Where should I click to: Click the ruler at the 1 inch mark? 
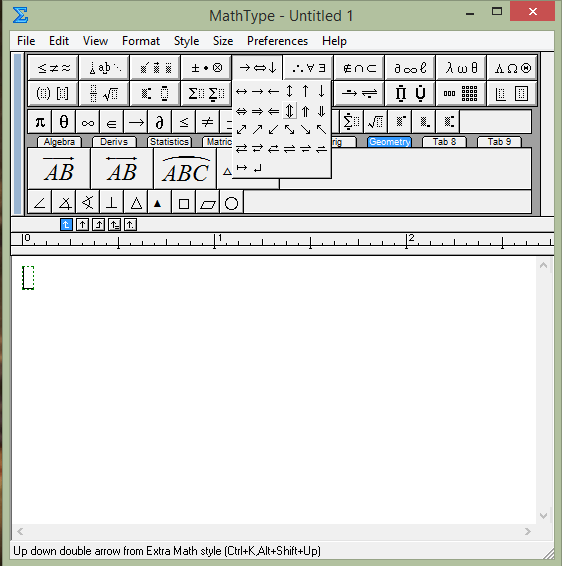click(215, 240)
